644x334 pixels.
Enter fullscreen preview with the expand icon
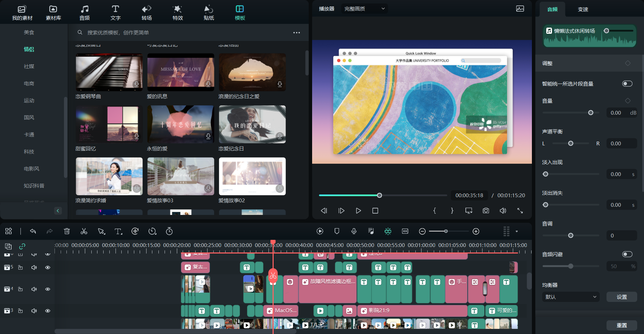(520, 211)
